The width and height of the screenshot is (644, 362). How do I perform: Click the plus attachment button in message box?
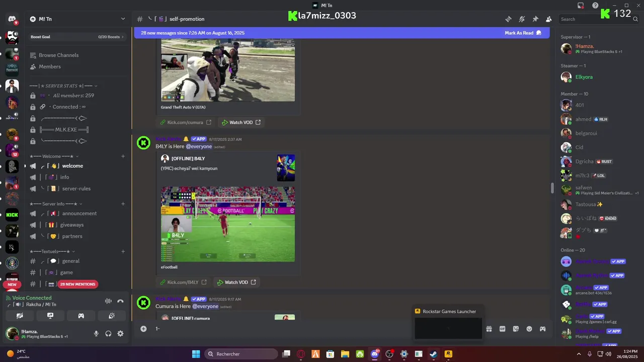point(143,328)
